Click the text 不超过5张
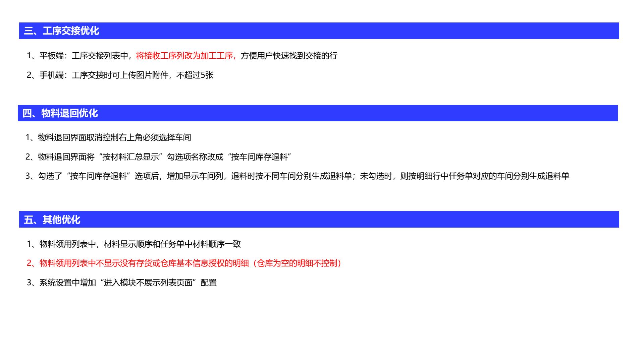The height and width of the screenshot is (362, 644). tap(195, 75)
